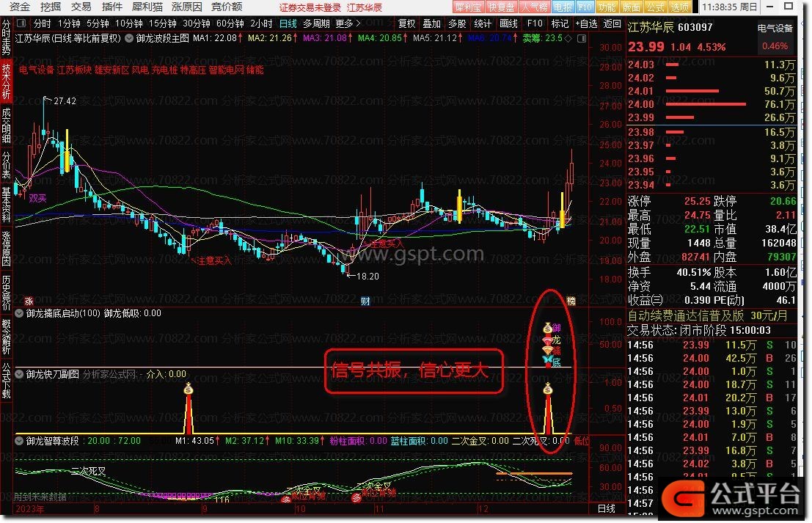Click the F10 button in chart toolbar
The height and width of the screenshot is (523, 812).
tap(535, 23)
